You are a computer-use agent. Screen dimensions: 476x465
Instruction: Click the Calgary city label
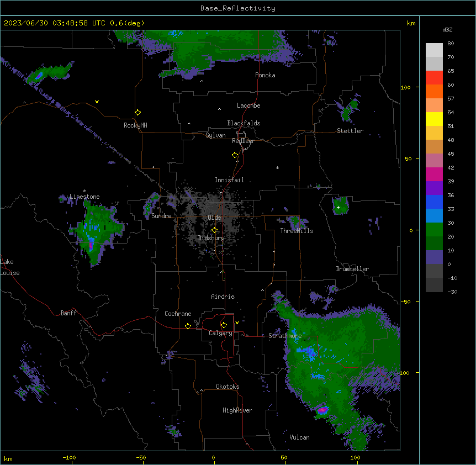pos(220,333)
